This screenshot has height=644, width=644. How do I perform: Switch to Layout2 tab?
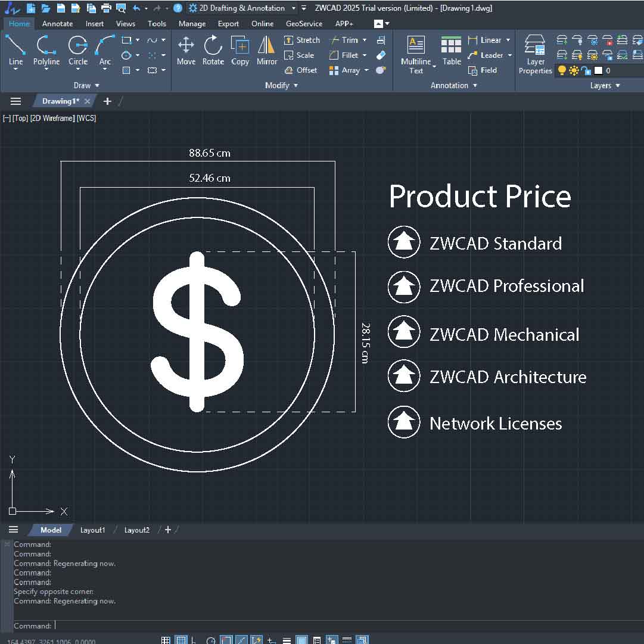[x=137, y=530]
